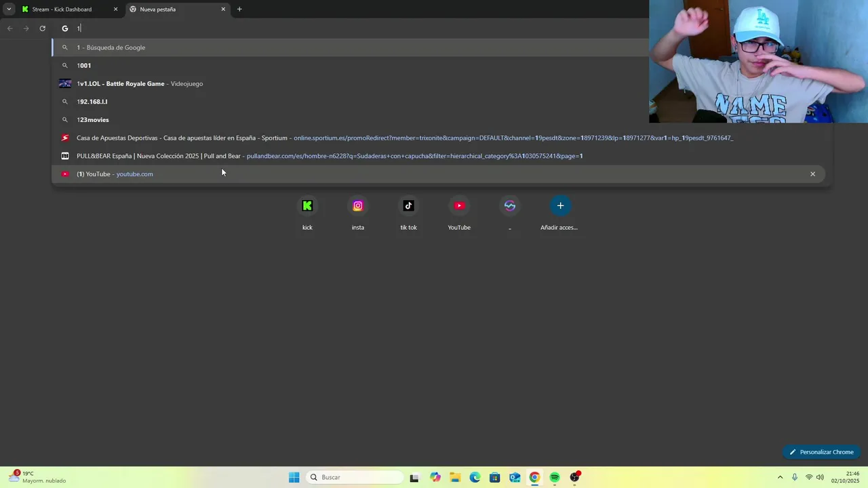Viewport: 868px width, 488px height.
Task: Click the Sportium red favicon
Action: (x=65, y=138)
